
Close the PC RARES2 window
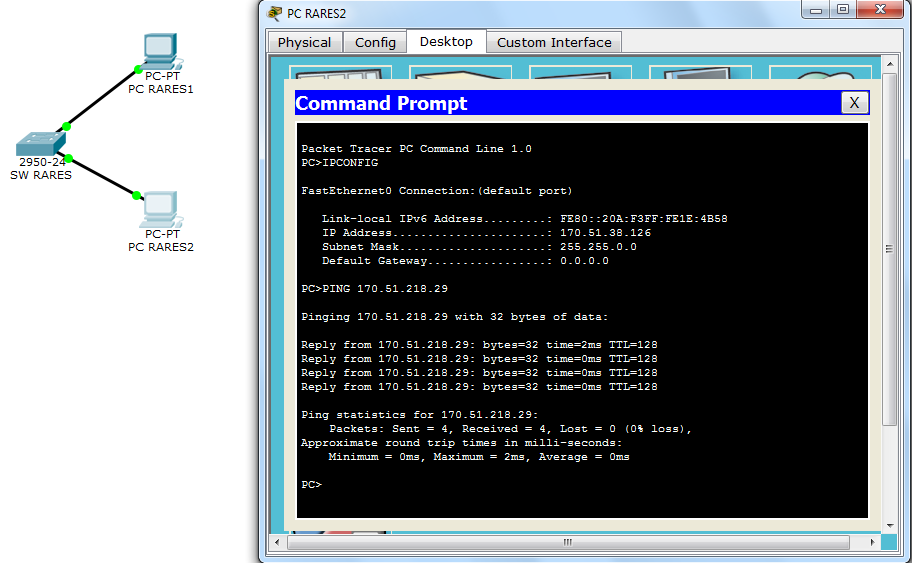[x=881, y=9]
